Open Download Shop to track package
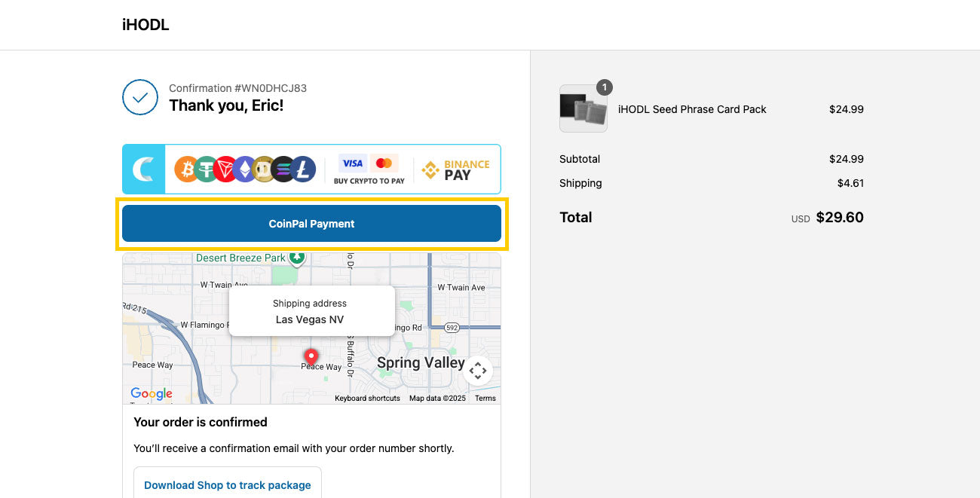This screenshot has width=980, height=498. point(228,485)
